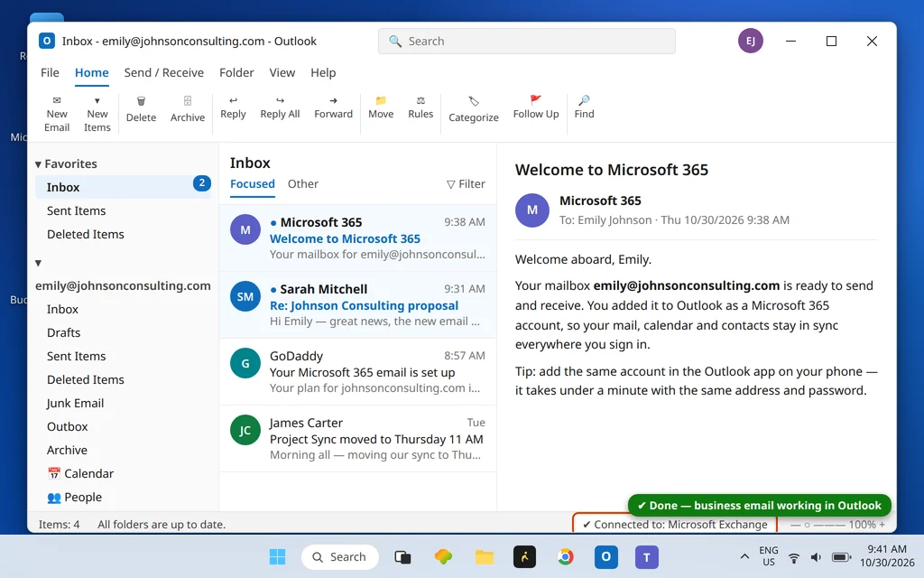Image resolution: width=924 pixels, height=578 pixels.
Task: Launch Chrome from the taskbar
Action: (x=565, y=556)
